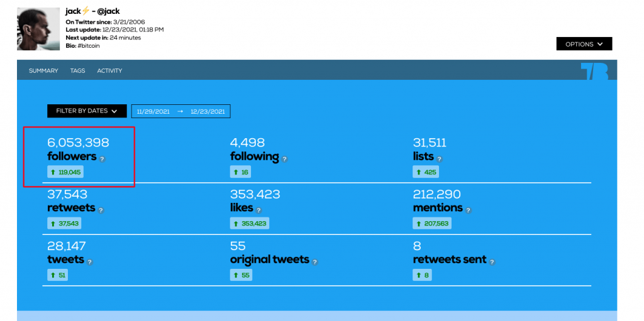Click the 'followers' label
The image size is (644, 321).
(72, 156)
